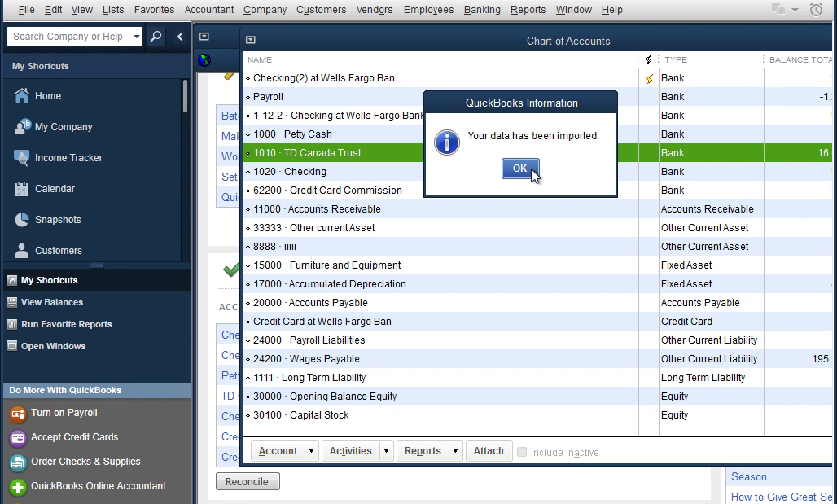Viewport: 837px width, 504px height.
Task: Click the lightning bolt column header
Action: (649, 59)
